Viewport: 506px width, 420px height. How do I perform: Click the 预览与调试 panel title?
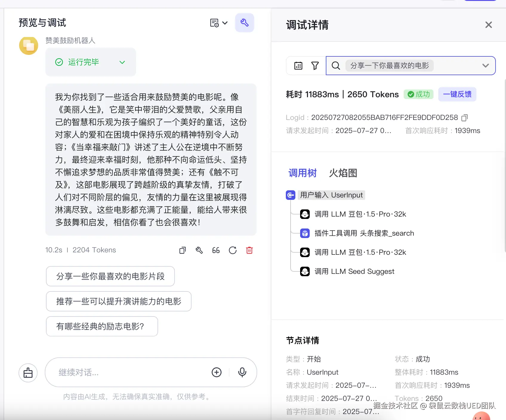tap(42, 23)
